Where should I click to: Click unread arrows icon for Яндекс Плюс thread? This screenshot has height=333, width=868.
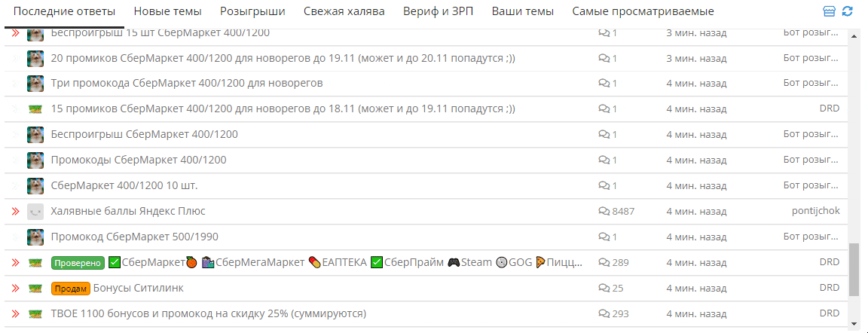click(16, 211)
